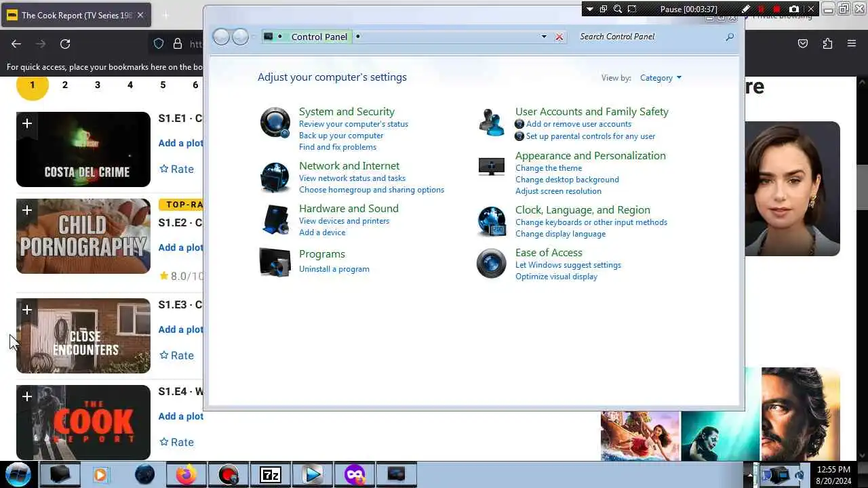Viewport: 868px width, 488px height.
Task: Click the red X in address bar
Action: (559, 37)
